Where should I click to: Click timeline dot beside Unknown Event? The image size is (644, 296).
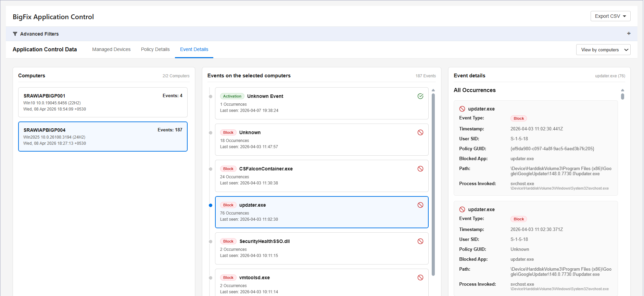211,96
